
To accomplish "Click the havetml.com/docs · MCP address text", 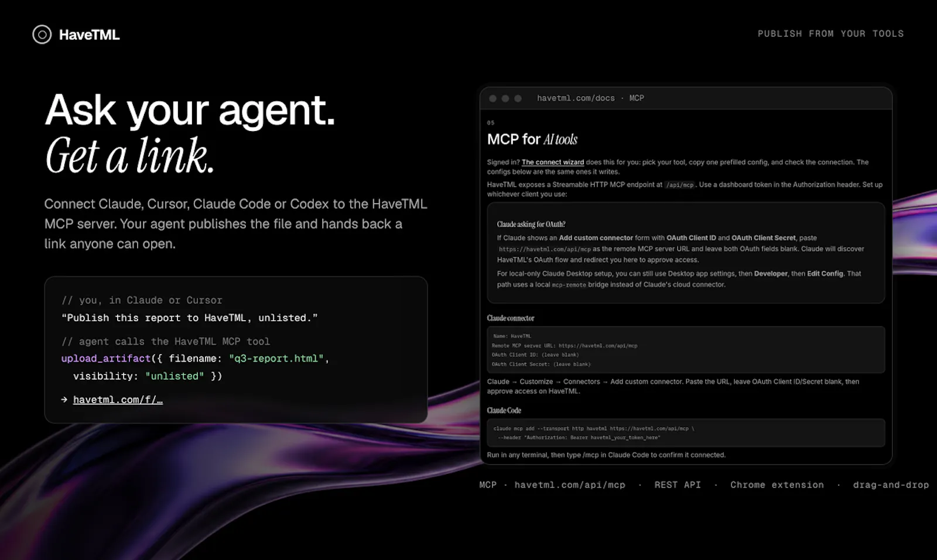I will 590,98.
